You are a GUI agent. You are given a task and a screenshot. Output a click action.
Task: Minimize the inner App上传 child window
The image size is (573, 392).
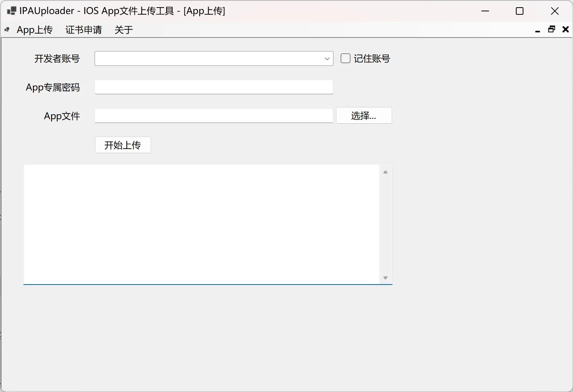[537, 30]
